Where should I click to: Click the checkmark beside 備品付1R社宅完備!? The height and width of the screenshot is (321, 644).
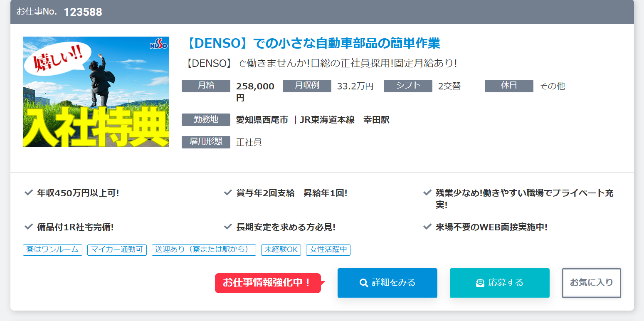coord(29,227)
